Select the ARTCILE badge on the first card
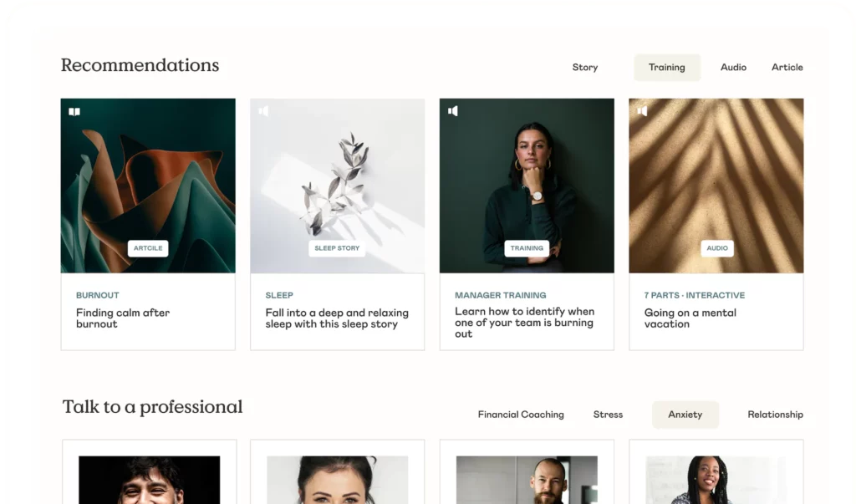 tap(147, 247)
